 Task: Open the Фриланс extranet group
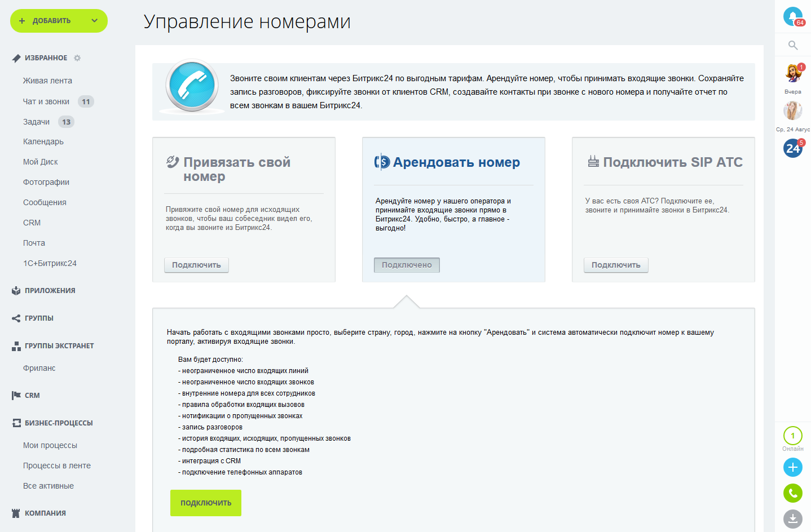(x=39, y=368)
